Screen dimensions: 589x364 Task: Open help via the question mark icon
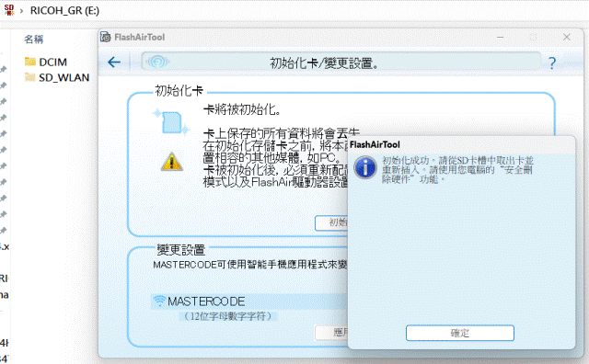552,63
